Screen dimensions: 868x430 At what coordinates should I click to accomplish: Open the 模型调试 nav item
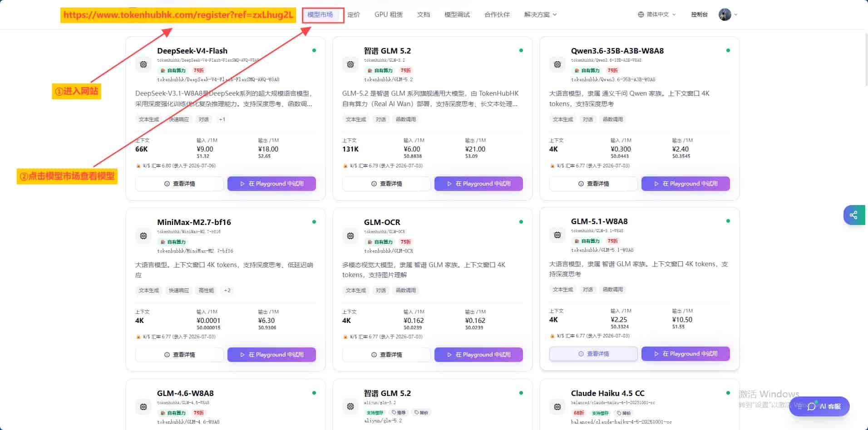(x=457, y=15)
